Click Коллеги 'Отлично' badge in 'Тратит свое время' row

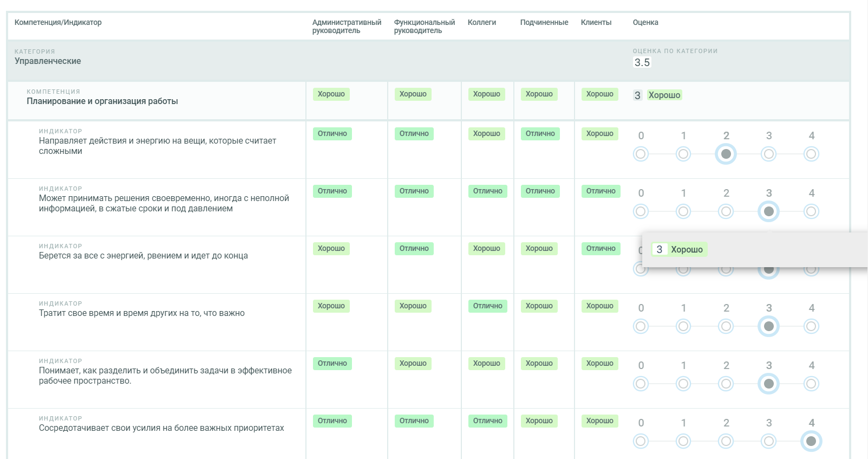(x=488, y=306)
